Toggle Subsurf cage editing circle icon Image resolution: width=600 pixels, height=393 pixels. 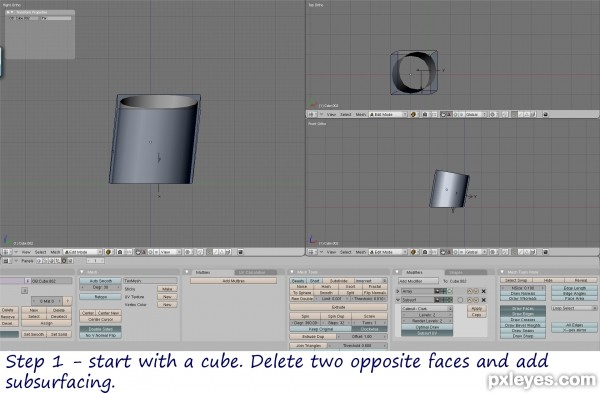click(x=460, y=300)
